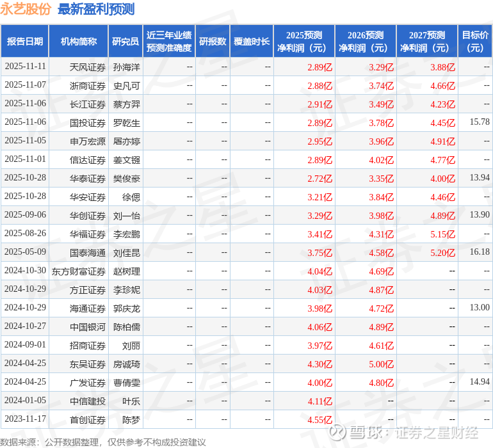Click 5.00亿 in 东吴证券 row
This screenshot has width=493, height=448.
tap(381, 364)
